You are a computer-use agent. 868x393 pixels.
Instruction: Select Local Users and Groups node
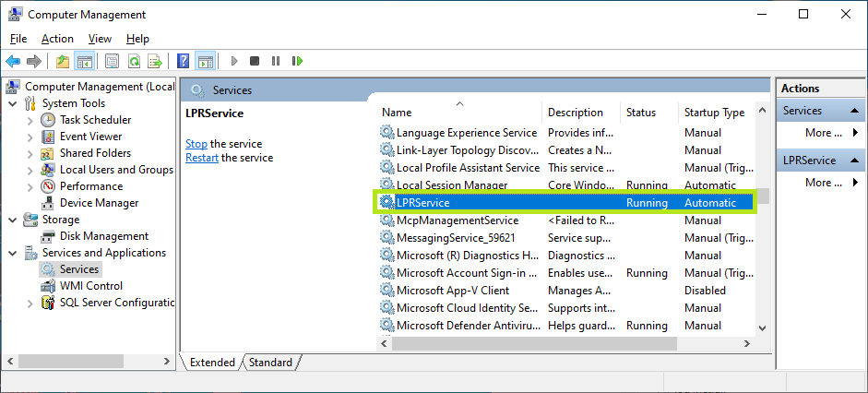[116, 170]
